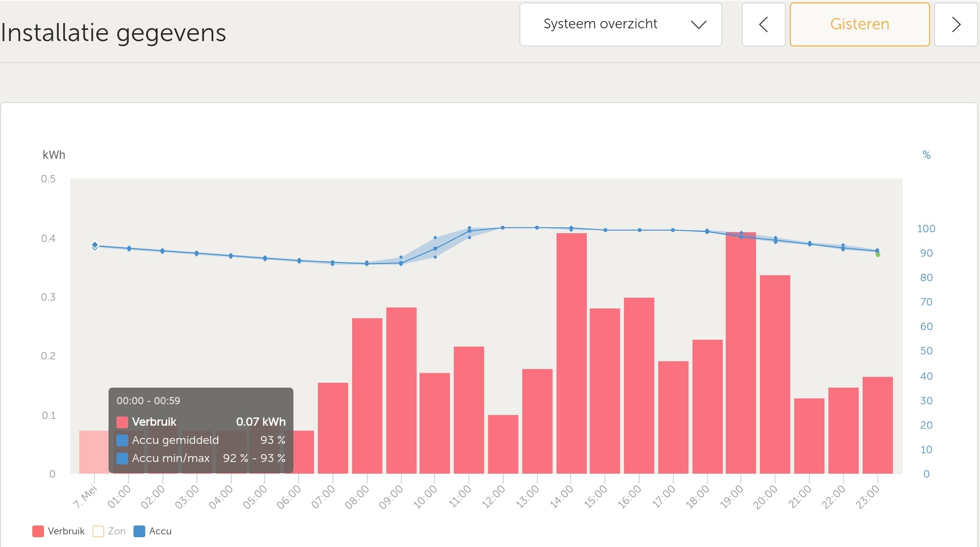Click the 09:00 consumption bar

pos(401,390)
